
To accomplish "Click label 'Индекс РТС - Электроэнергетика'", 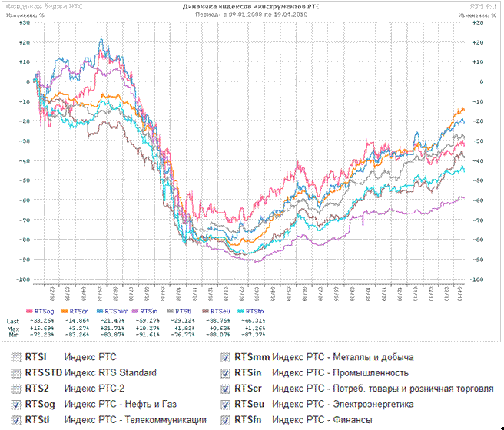I will click(343, 405).
